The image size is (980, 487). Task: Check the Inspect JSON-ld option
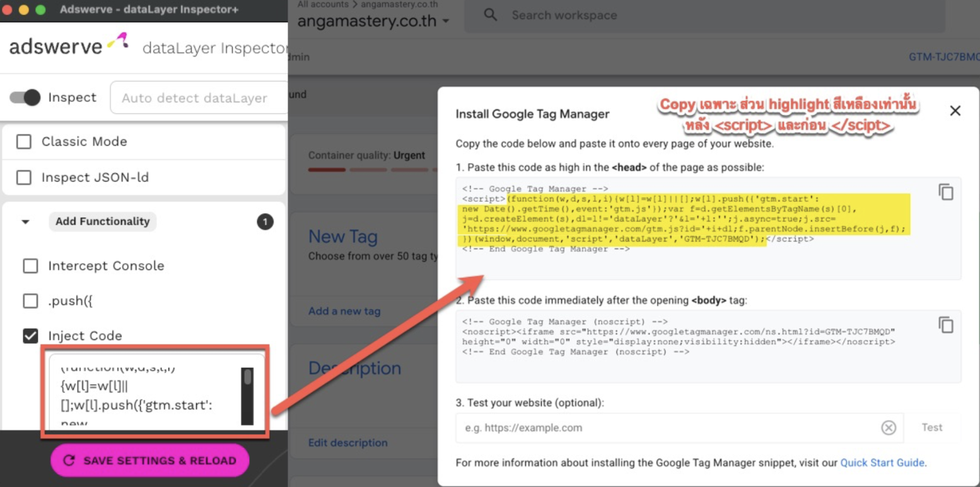tap(24, 177)
